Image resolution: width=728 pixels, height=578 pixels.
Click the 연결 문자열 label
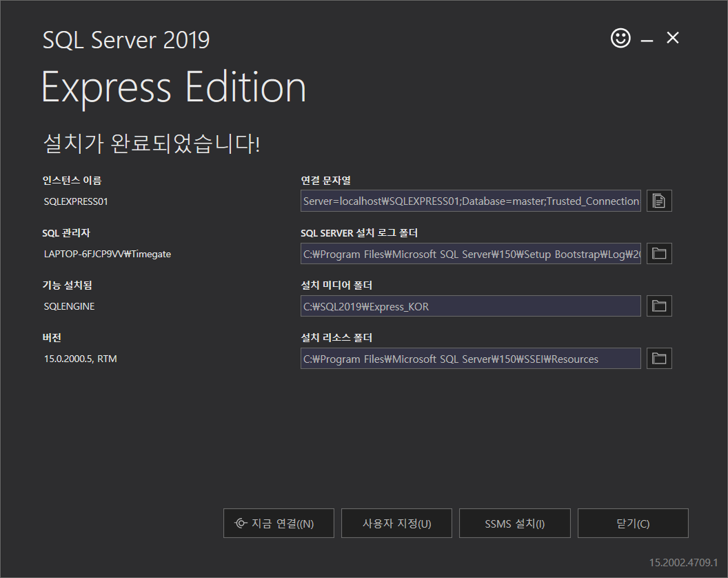[325, 180]
